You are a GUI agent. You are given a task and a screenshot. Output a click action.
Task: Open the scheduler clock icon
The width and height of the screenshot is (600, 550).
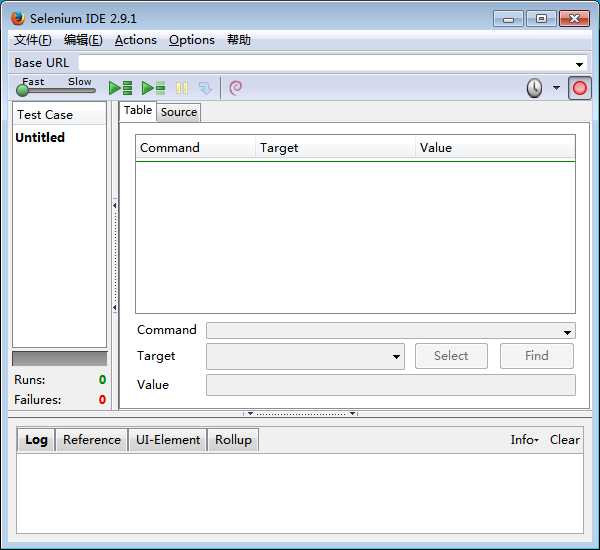534,88
